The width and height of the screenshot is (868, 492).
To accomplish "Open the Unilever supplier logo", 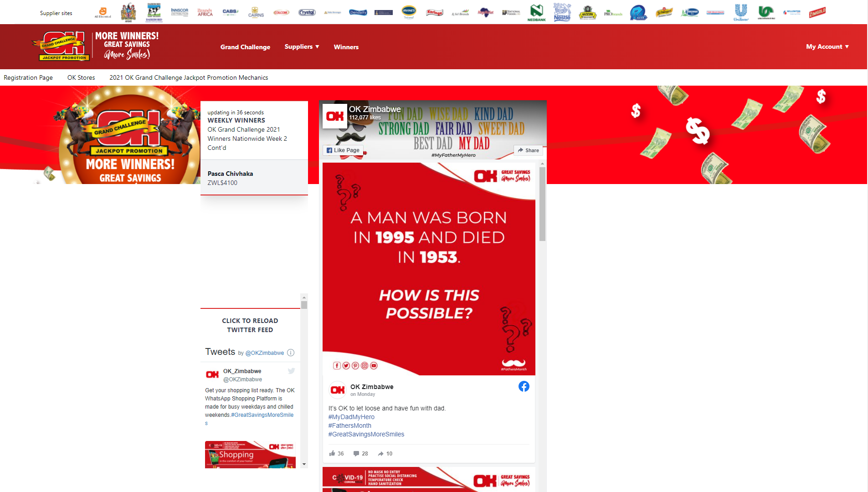I will [741, 12].
